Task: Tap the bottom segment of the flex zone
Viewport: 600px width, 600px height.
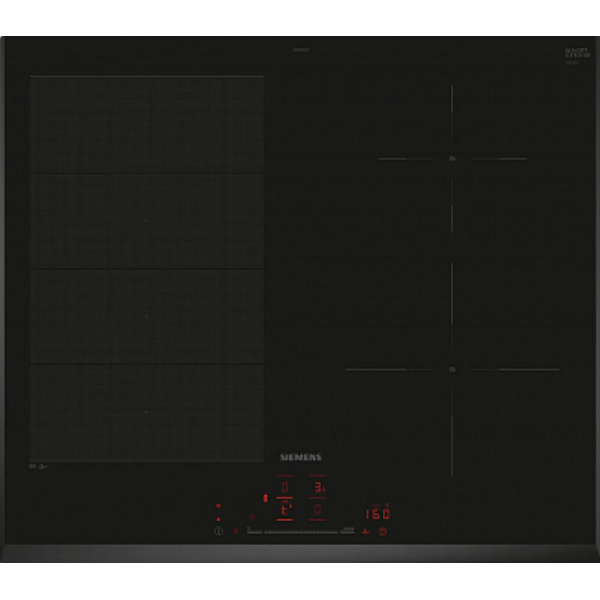Action: 147,412
